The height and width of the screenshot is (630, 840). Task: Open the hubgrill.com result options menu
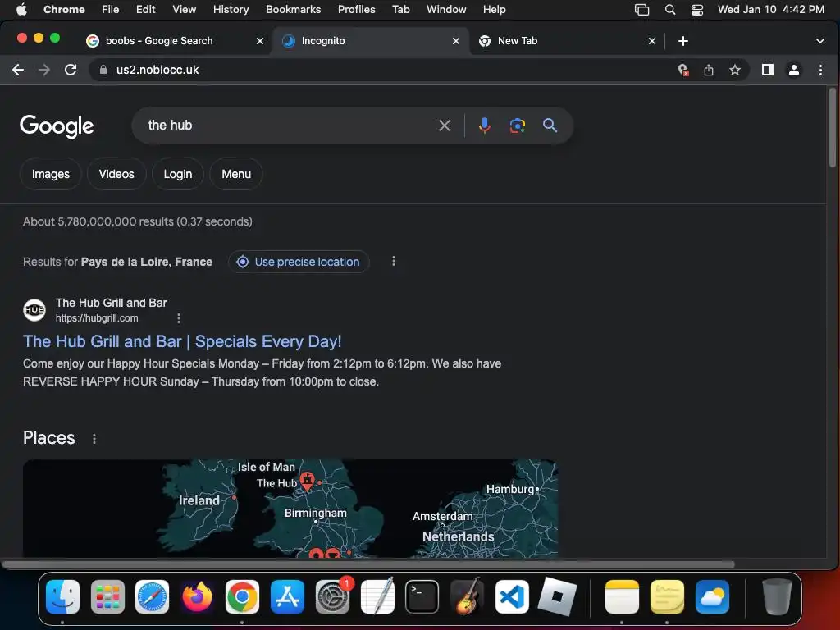(x=178, y=318)
